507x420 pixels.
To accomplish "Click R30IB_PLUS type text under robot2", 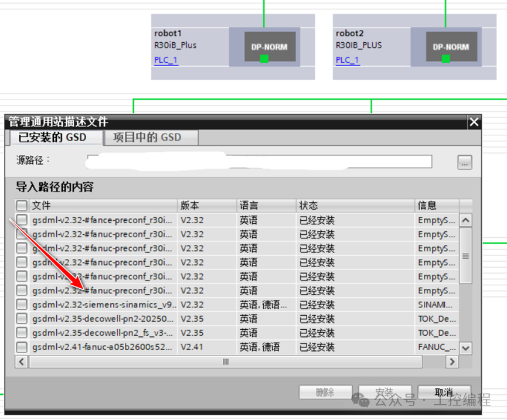I will click(x=359, y=45).
